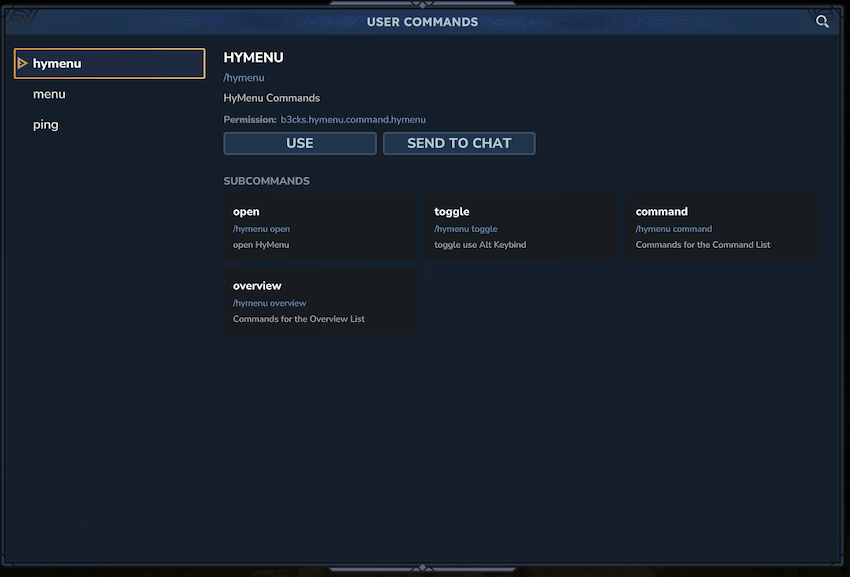Open the overview subcommand card title
This screenshot has height=577, width=850.
[257, 286]
